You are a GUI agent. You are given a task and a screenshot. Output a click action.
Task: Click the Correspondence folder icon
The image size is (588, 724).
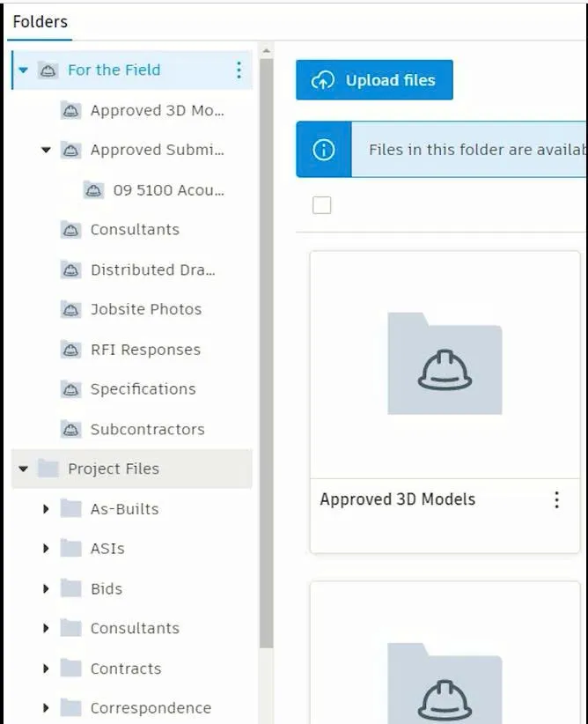click(70, 707)
